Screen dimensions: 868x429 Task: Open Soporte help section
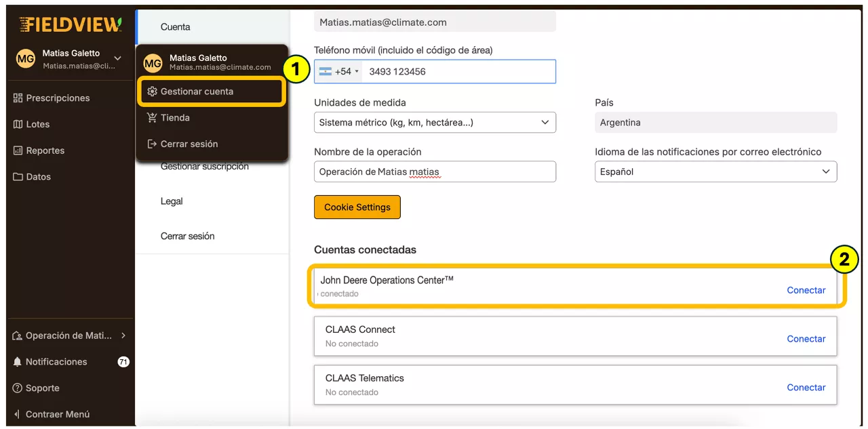coord(42,388)
